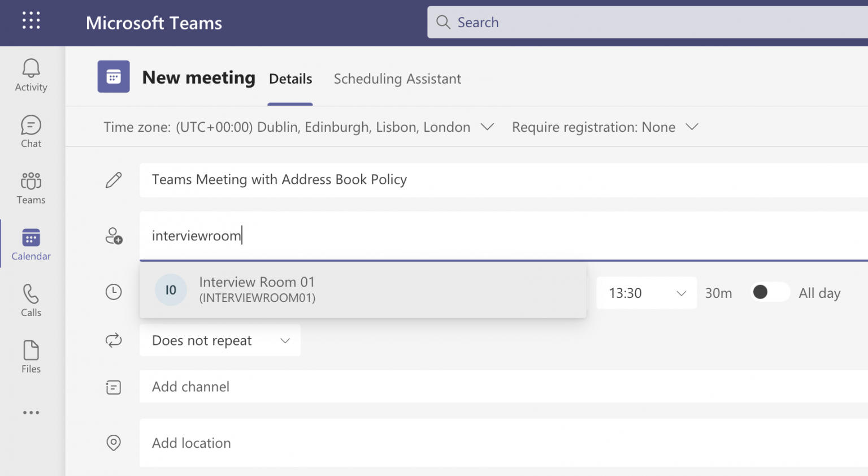Click the new meeting calendar icon
Screen dimensions: 868x476
[114, 76]
